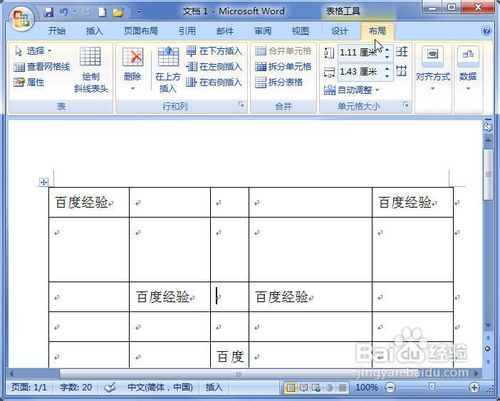
Task: Click table move handle icon
Action: (44, 182)
